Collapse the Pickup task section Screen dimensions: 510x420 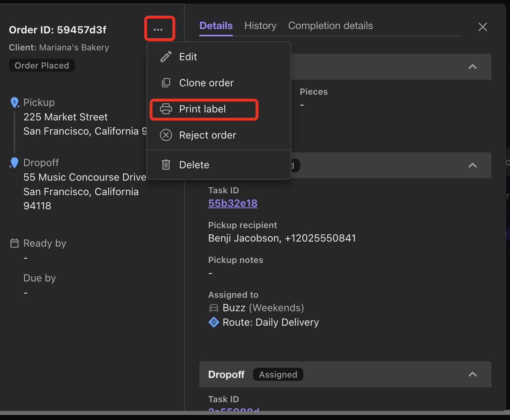tap(472, 165)
